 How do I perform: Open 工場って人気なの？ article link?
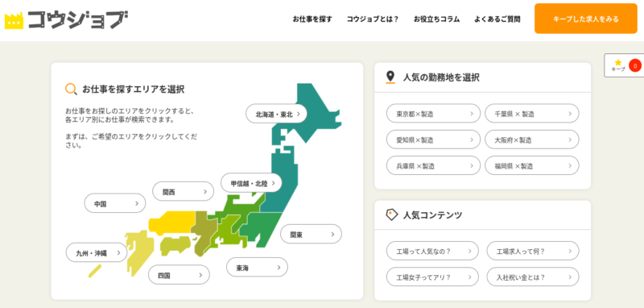point(432,251)
